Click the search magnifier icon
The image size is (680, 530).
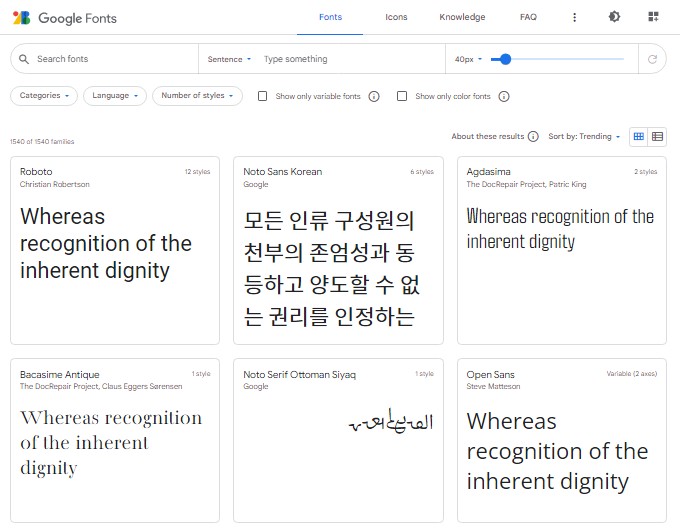point(24,59)
